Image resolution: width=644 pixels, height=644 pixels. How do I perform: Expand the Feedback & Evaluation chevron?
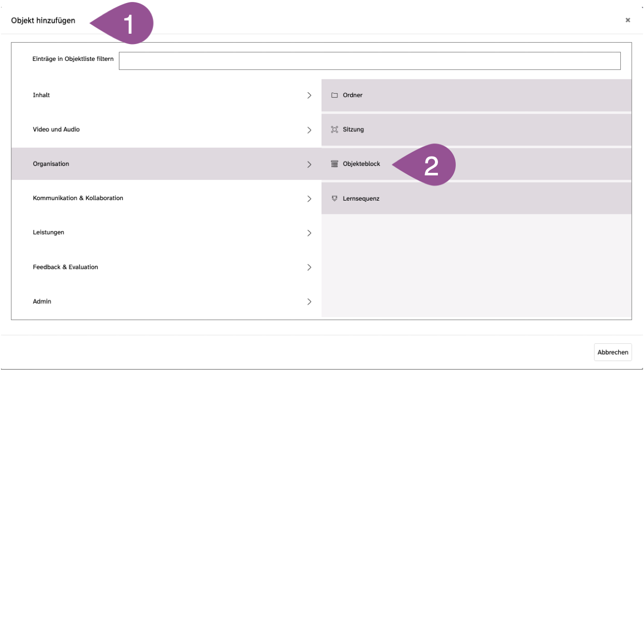309,267
